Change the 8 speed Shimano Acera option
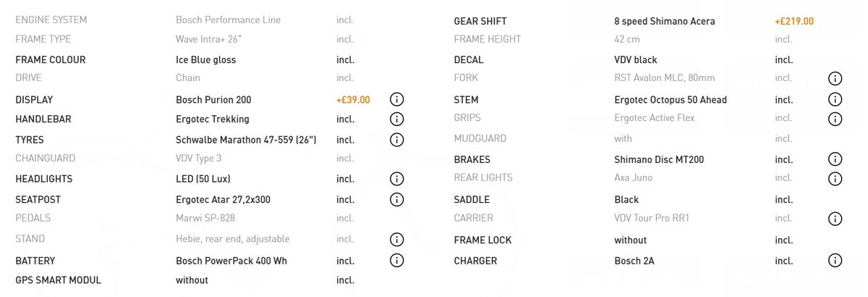Screen dimensions: 868x297 coord(664,22)
